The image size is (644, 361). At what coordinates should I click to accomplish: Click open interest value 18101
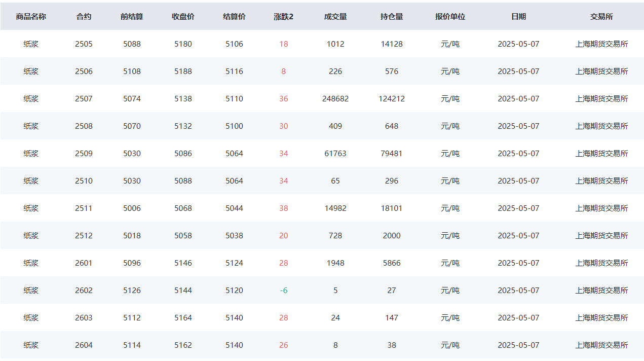[392, 208]
